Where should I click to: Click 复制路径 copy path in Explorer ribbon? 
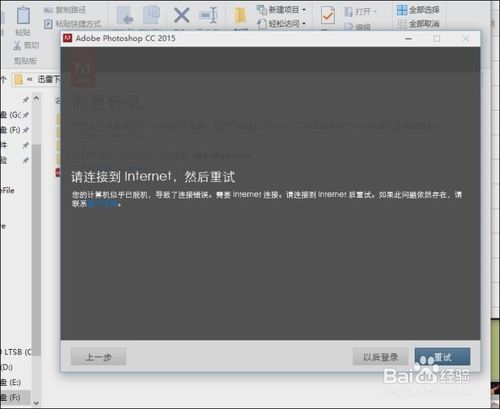pos(65,10)
